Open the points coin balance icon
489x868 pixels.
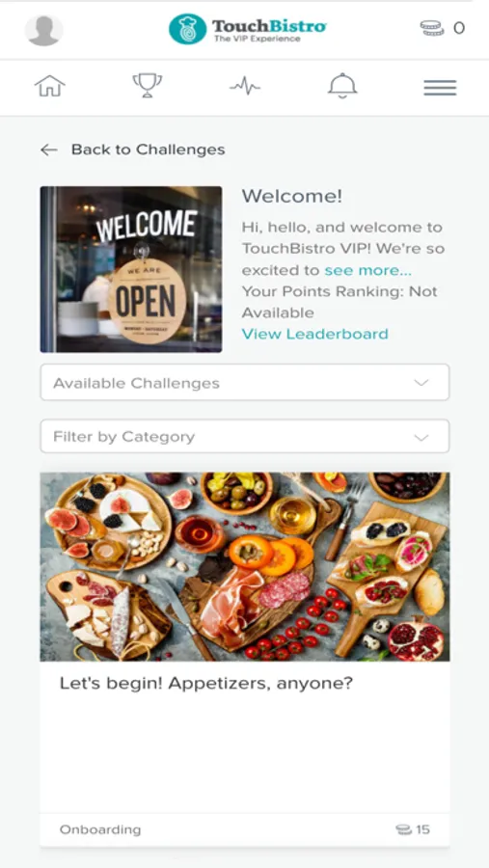click(x=432, y=28)
